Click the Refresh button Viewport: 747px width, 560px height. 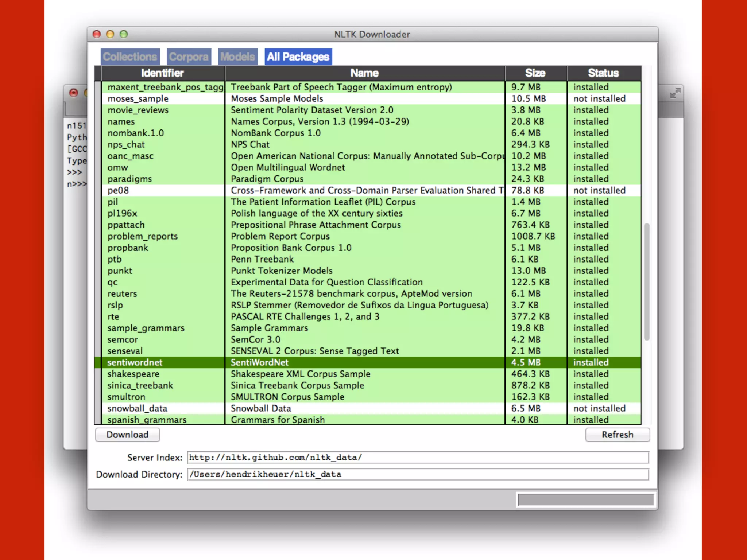617,435
